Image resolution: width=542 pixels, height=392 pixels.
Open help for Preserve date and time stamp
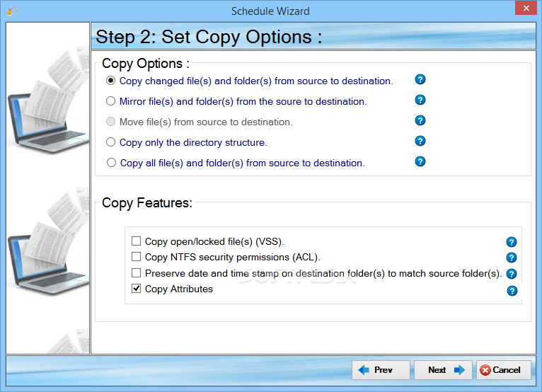tap(512, 274)
